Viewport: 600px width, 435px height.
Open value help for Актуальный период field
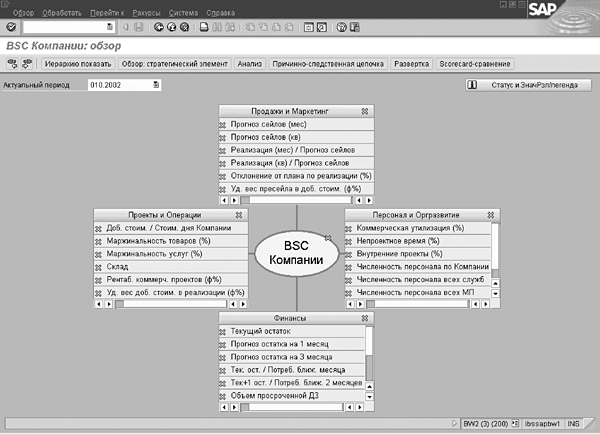(x=156, y=85)
